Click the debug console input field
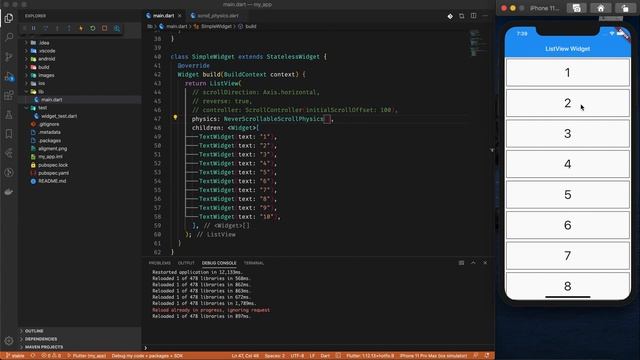Viewport: 640px width, 360px height. pos(318,348)
